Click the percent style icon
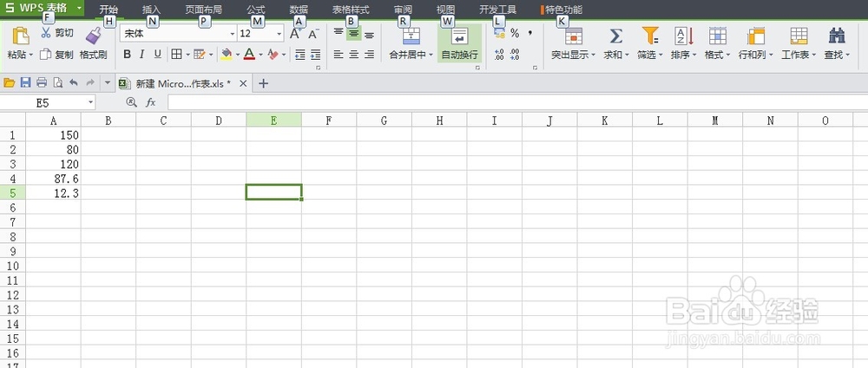 coord(515,34)
